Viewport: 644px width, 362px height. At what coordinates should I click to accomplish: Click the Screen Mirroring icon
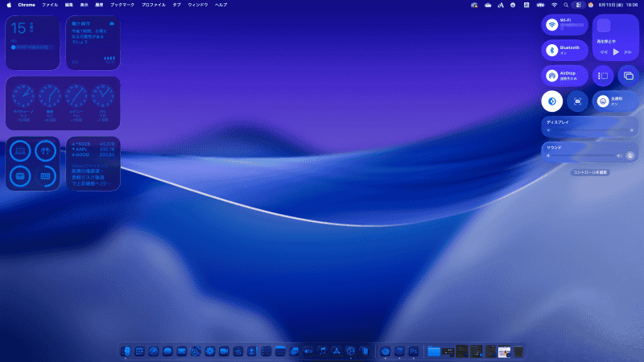629,76
